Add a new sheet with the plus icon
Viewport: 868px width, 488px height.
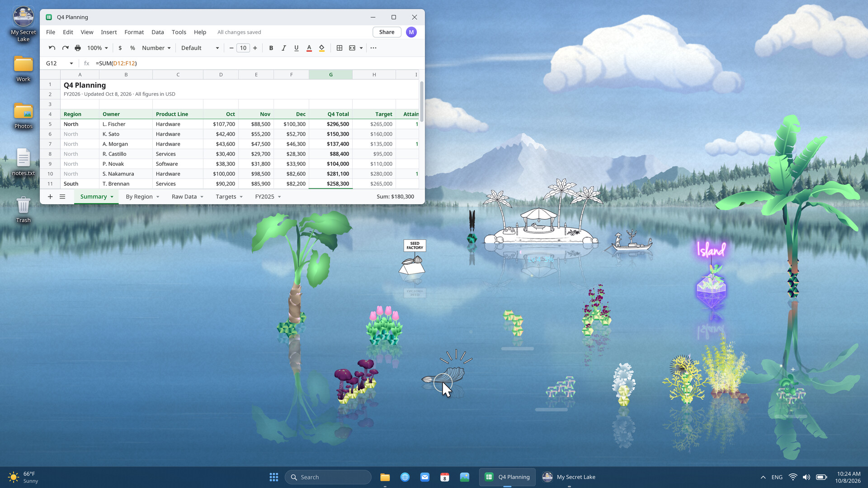pos(50,197)
